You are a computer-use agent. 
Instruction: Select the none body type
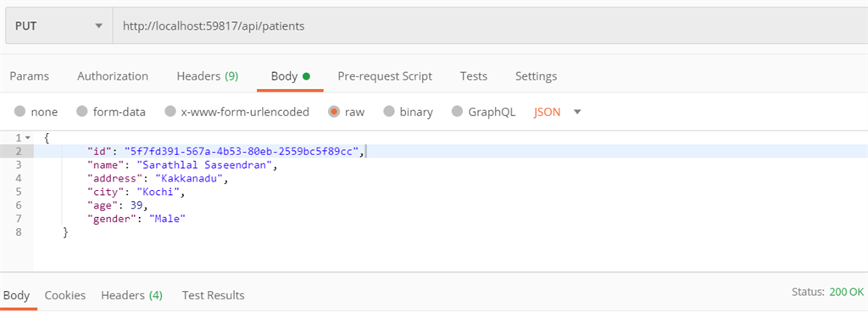(x=36, y=112)
